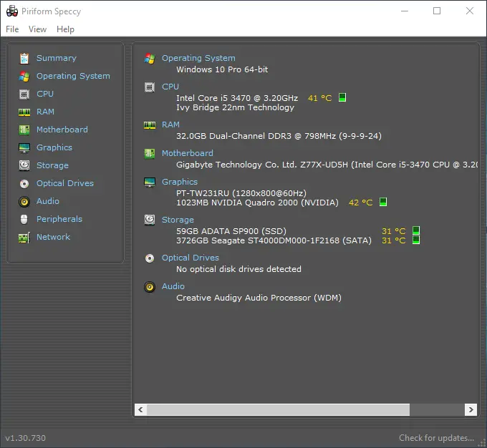
Task: Click the green CPU temperature indicator icon
Action: click(342, 97)
